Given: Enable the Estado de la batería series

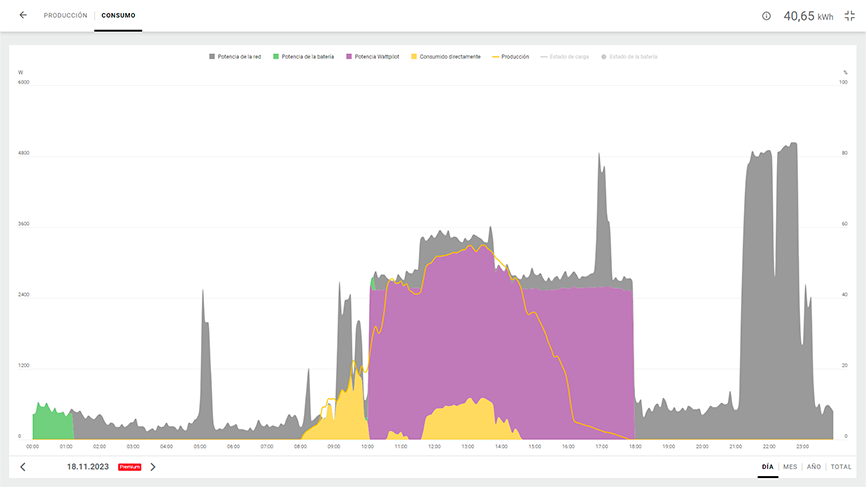Looking at the screenshot, I should tap(630, 57).
